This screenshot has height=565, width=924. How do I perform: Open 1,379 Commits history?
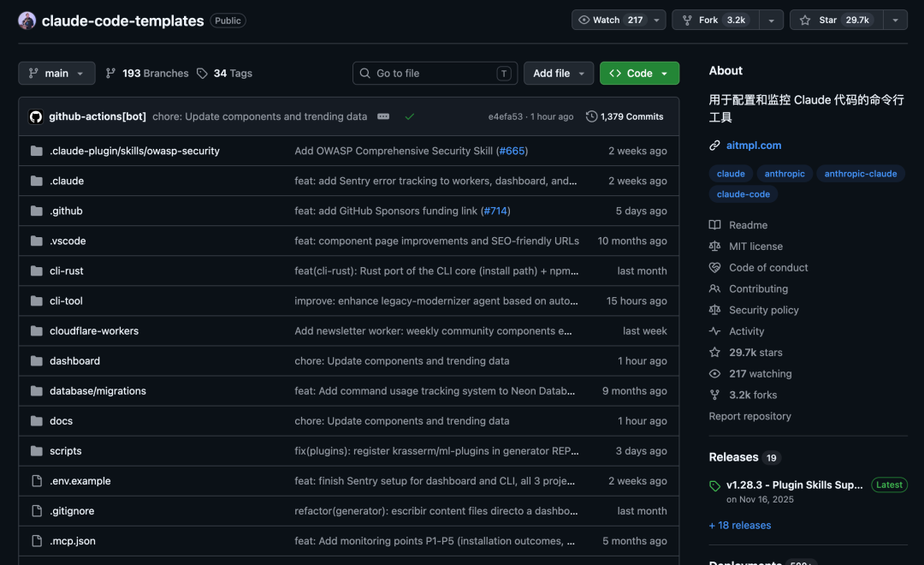[625, 116]
